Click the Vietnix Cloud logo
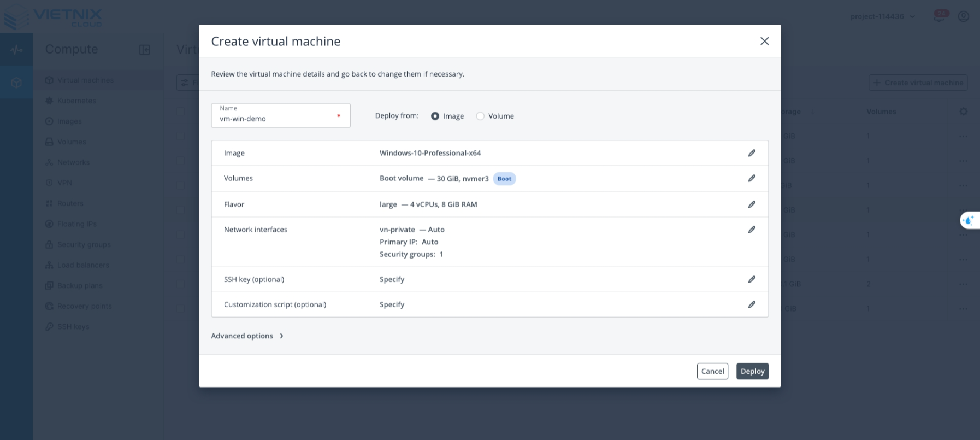The width and height of the screenshot is (980, 440). 52,16
